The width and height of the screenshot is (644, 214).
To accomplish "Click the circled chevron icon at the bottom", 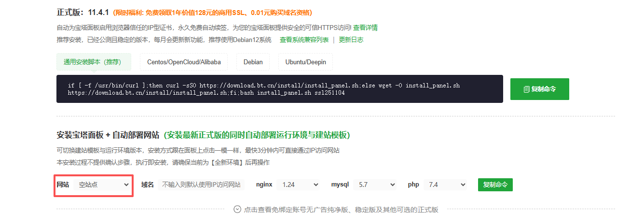I will pyautogui.click(x=237, y=209).
